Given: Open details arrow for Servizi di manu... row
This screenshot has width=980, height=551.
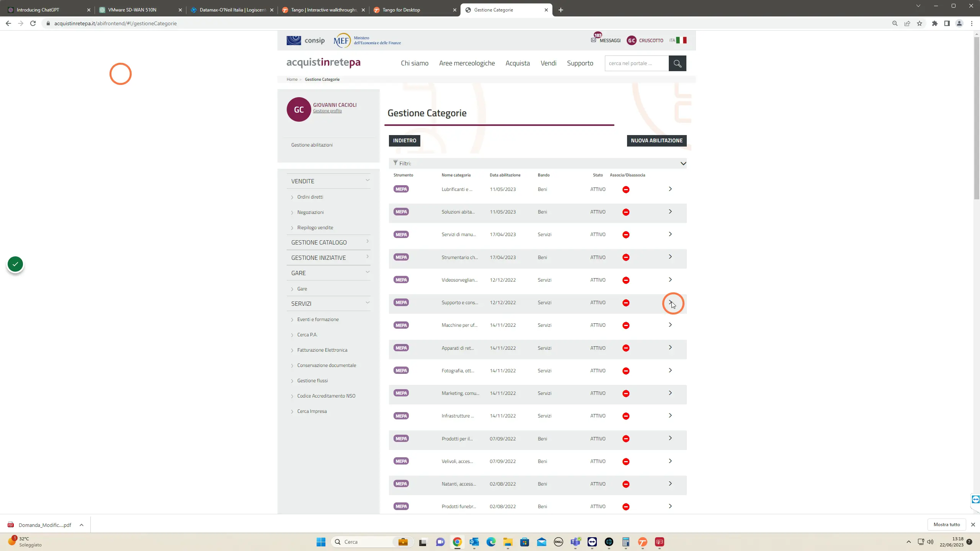Looking at the screenshot, I should [x=670, y=234].
